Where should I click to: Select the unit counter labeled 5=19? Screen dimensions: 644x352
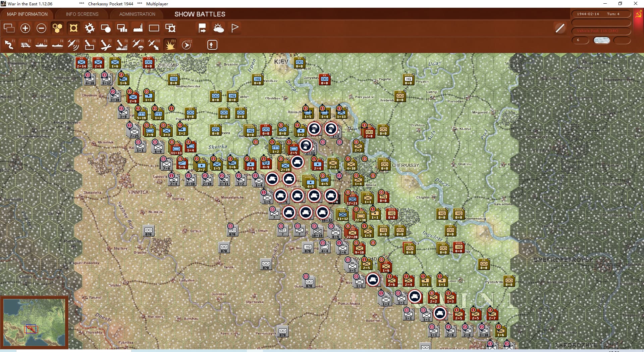click(x=141, y=114)
